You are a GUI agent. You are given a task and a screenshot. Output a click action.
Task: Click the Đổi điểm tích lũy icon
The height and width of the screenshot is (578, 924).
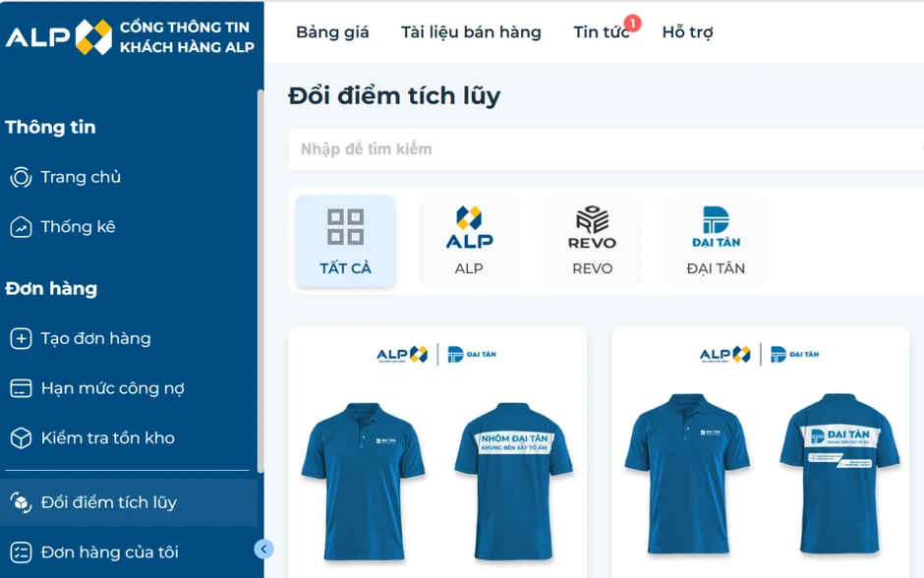[21, 502]
